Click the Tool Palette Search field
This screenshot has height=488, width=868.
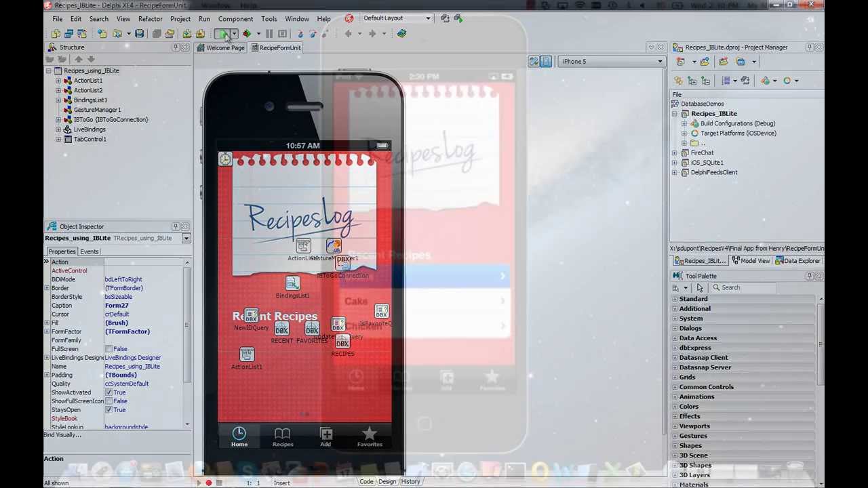(743, 288)
